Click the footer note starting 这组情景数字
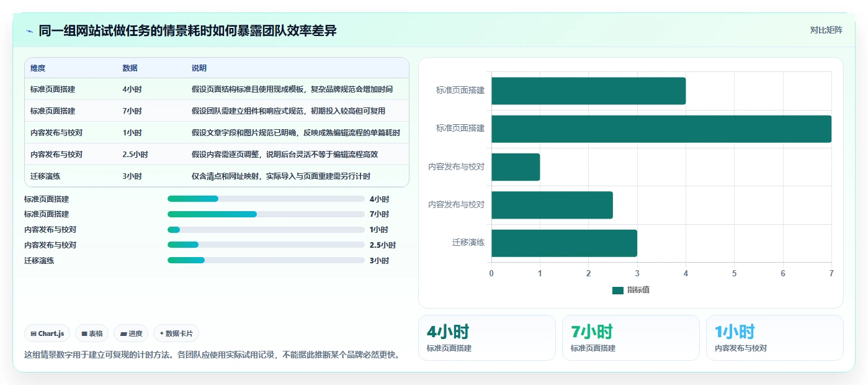 [212, 355]
